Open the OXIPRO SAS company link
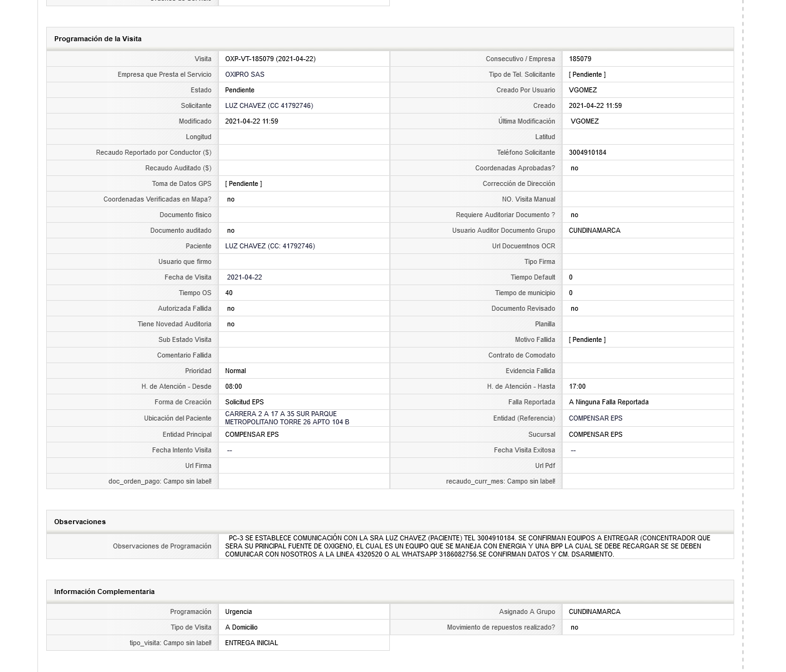The height and width of the screenshot is (672, 786). [x=245, y=74]
